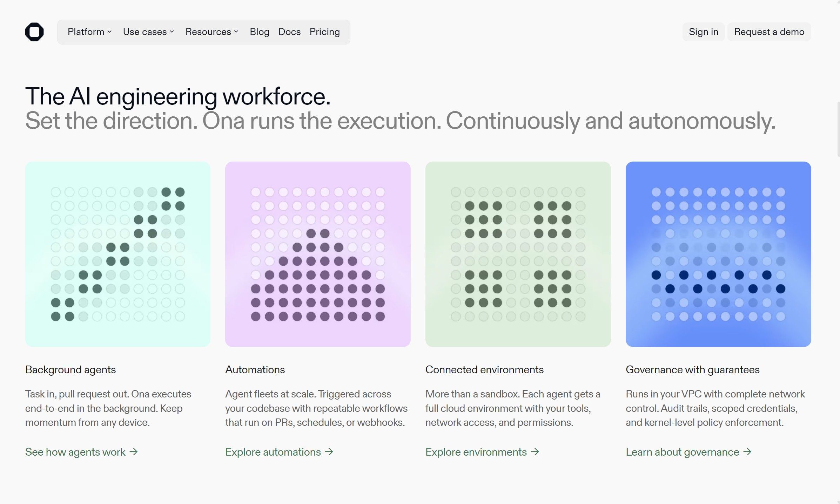
Task: Follow the See how agents work link
Action: tap(81, 452)
